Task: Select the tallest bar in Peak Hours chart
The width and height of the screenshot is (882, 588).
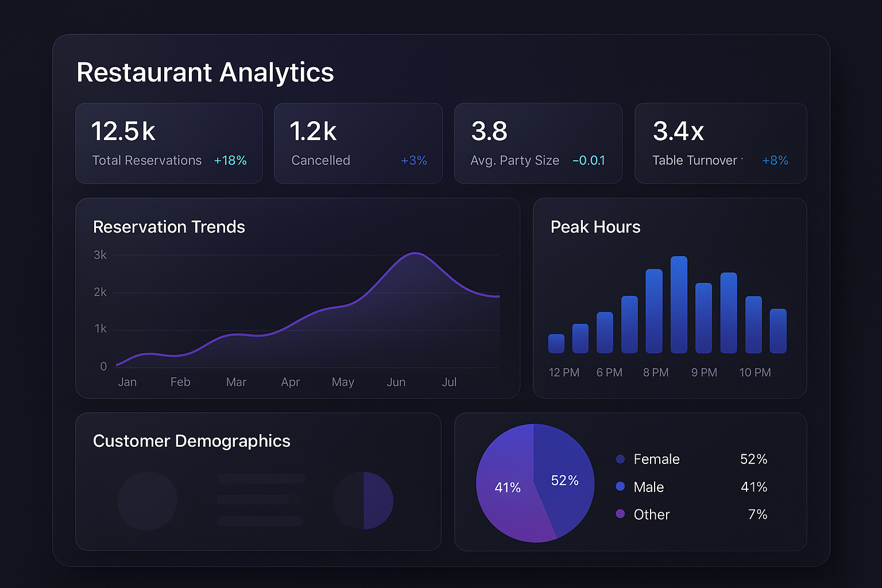Action: pos(680,304)
